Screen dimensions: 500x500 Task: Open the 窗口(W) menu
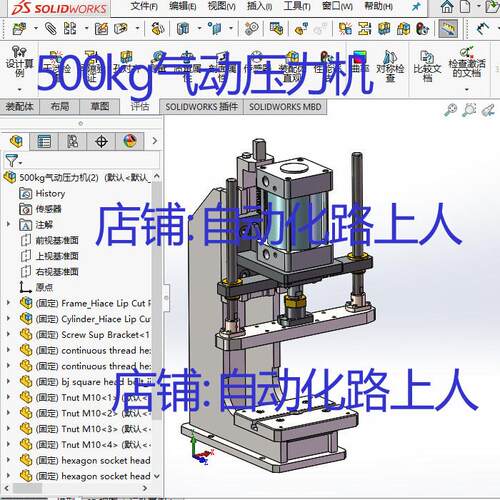pos(337,6)
